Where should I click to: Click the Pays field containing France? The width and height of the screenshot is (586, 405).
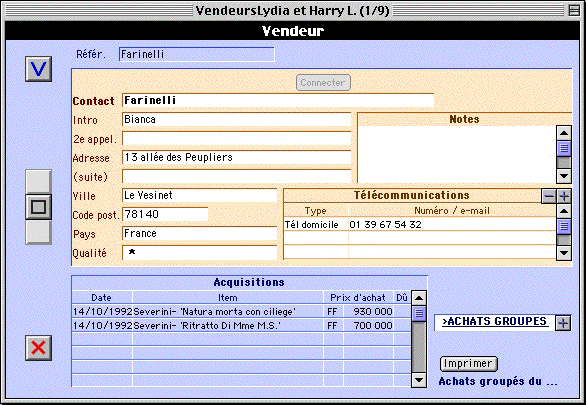[x=200, y=234]
